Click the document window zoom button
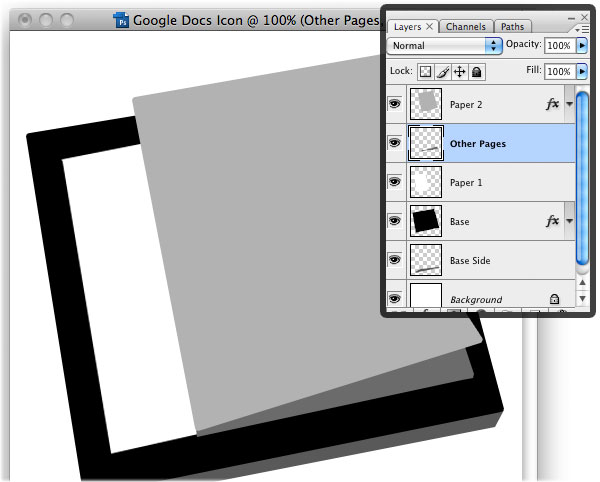The height and width of the screenshot is (482, 600). (x=67, y=20)
